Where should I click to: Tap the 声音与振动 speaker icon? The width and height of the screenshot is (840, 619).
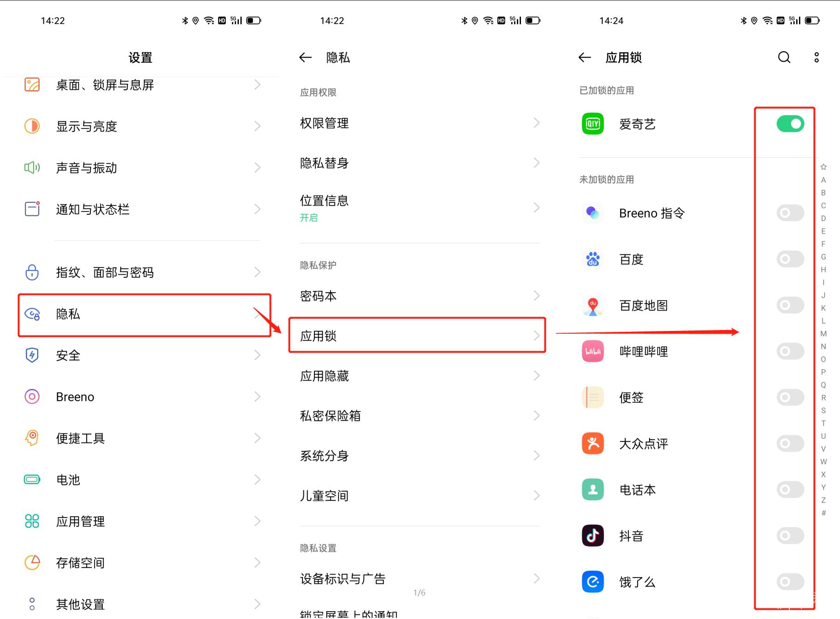click(32, 167)
